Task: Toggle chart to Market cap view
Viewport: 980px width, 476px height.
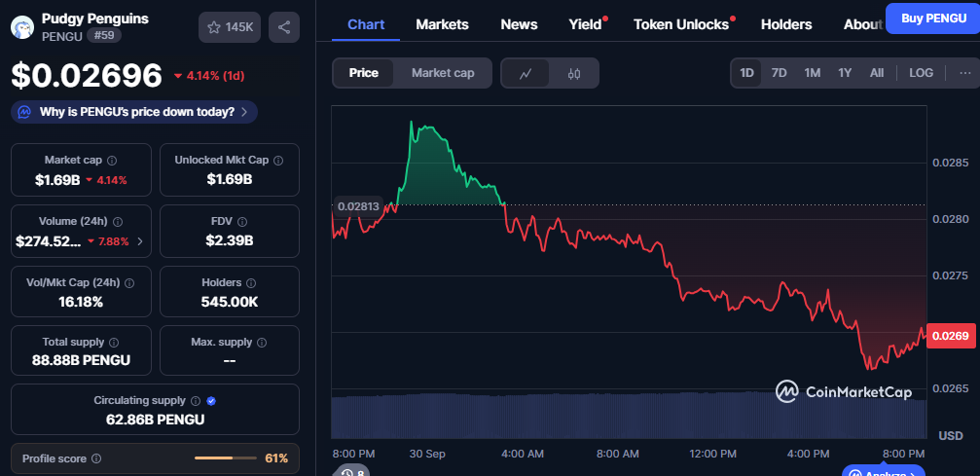Action: [x=443, y=73]
